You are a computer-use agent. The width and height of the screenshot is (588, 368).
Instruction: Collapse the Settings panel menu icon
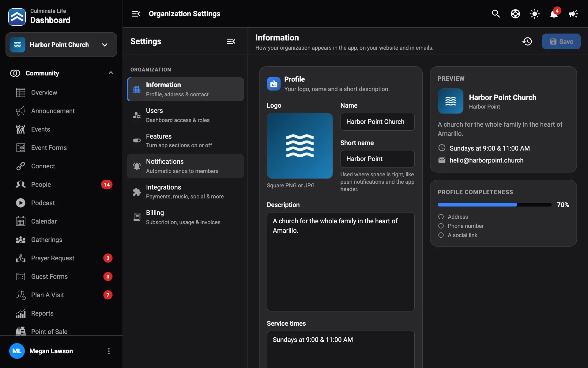click(x=231, y=41)
